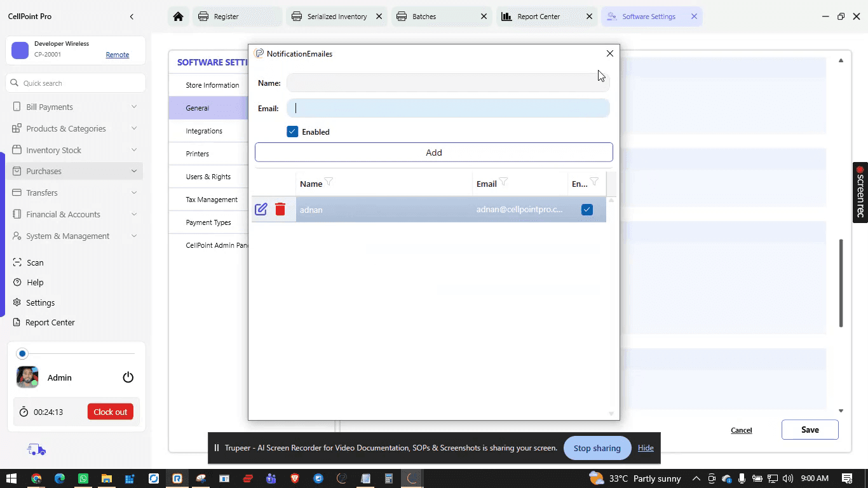The width and height of the screenshot is (868, 488).
Task: Click the Quick search box
Action: [76, 83]
